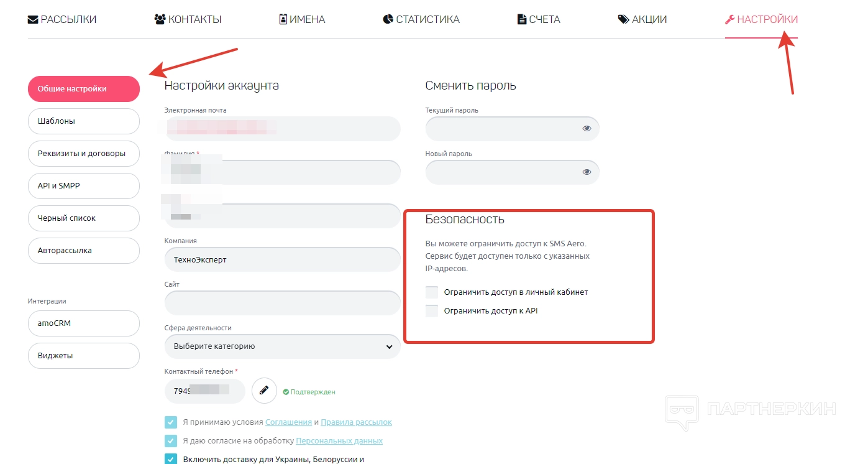Open the amoCRM integration button
868x464 pixels.
pyautogui.click(x=84, y=323)
